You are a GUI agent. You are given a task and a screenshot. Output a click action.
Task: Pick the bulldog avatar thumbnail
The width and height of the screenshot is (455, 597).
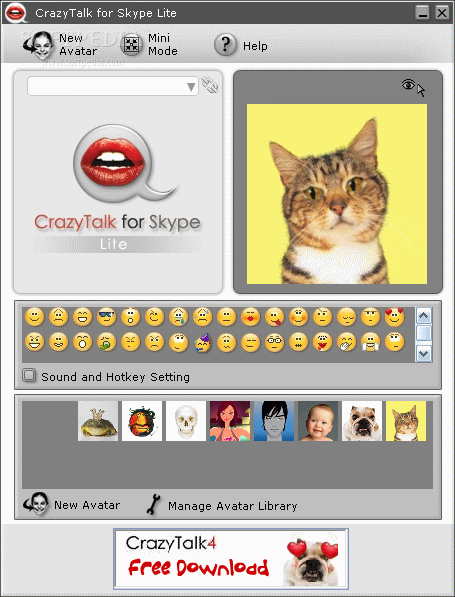tap(362, 421)
